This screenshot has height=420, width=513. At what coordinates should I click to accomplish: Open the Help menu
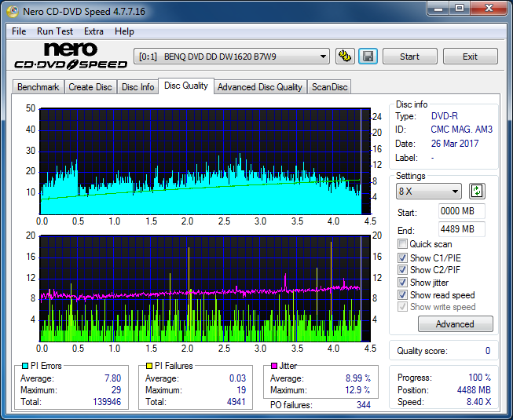pos(124,31)
